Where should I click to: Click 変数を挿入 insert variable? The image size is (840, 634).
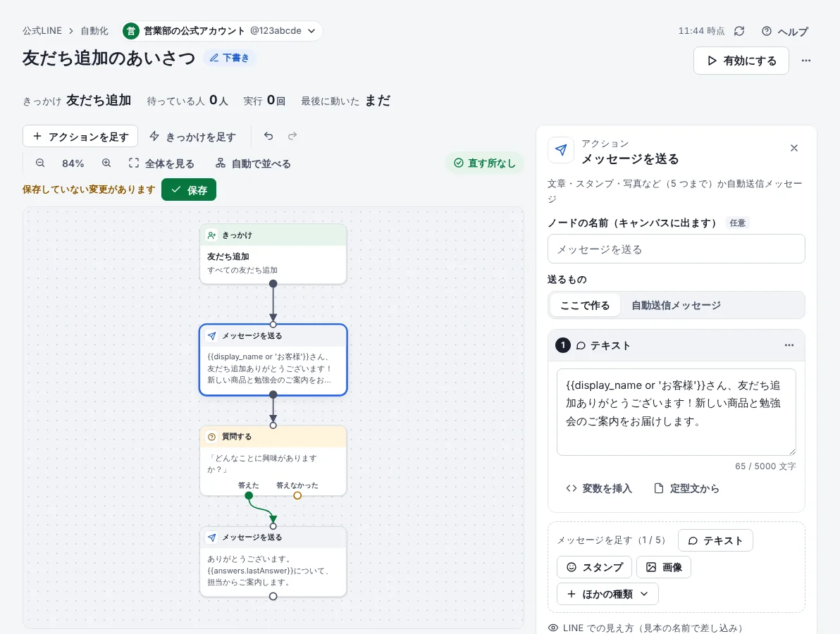point(599,488)
